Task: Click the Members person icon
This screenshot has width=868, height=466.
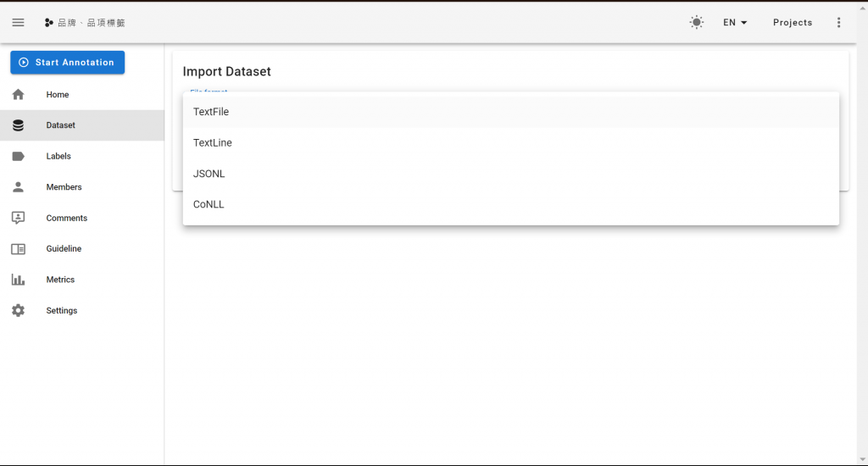Action: [x=19, y=187]
